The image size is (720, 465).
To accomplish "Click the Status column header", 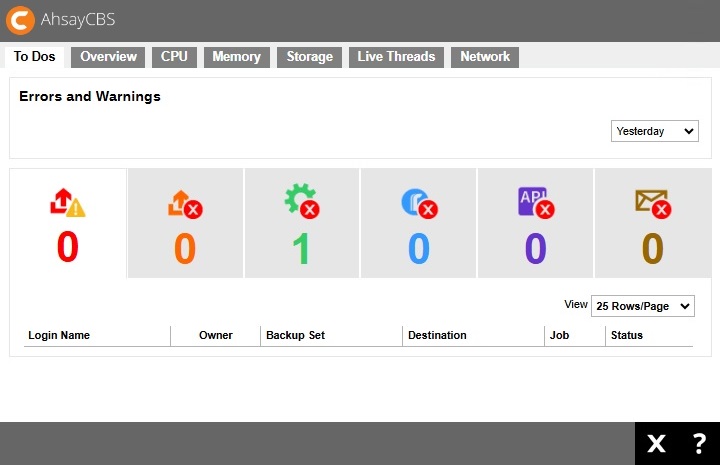I will click(627, 335).
